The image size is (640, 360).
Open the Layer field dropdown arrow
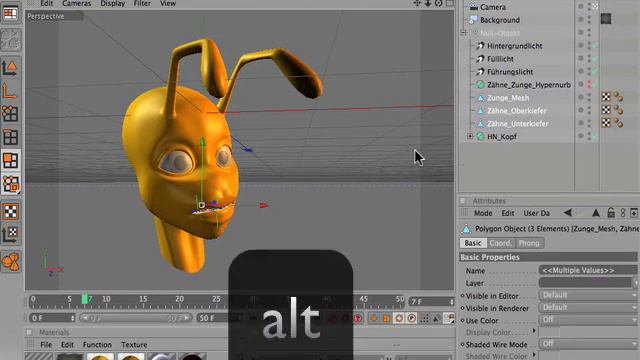pos(636,282)
